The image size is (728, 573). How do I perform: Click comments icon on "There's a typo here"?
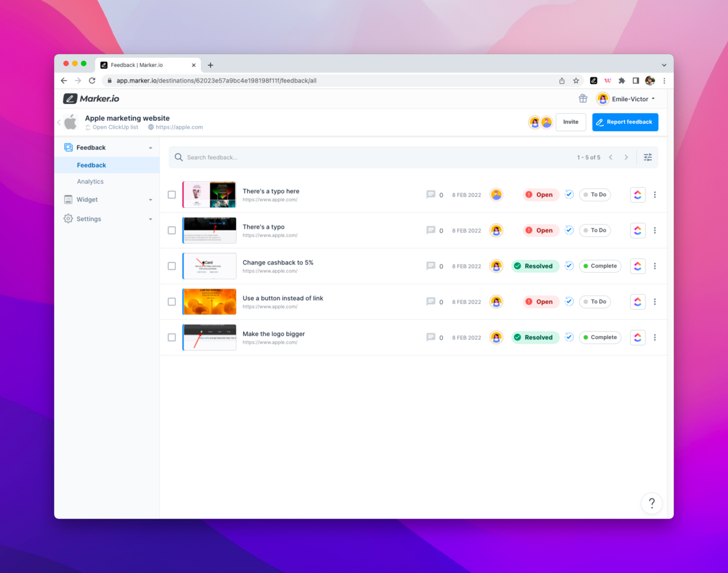point(431,194)
